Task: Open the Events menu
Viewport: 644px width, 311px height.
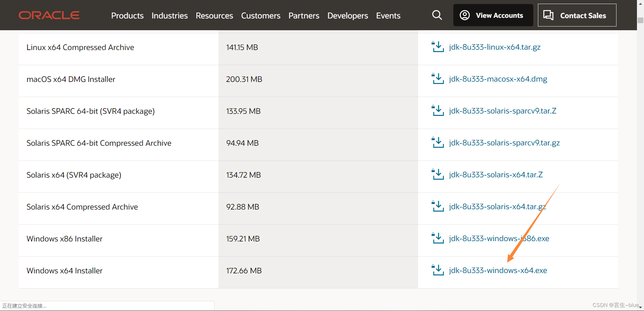Action: pyautogui.click(x=388, y=15)
